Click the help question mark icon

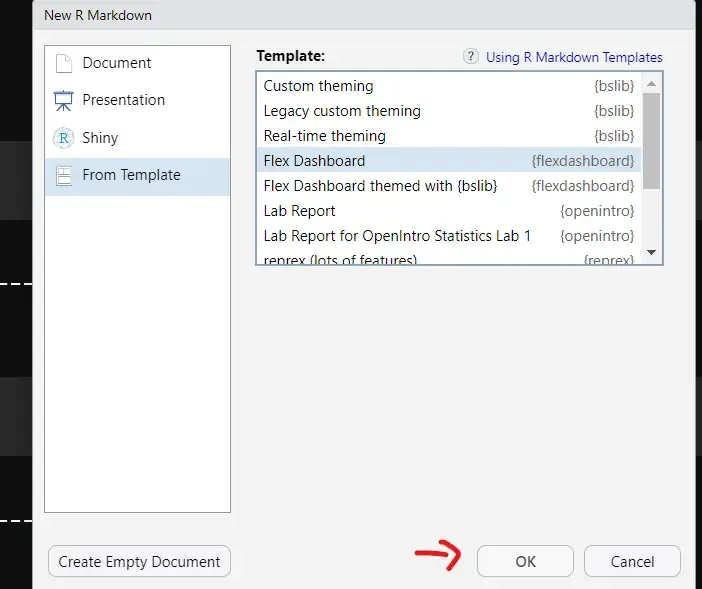click(x=471, y=57)
